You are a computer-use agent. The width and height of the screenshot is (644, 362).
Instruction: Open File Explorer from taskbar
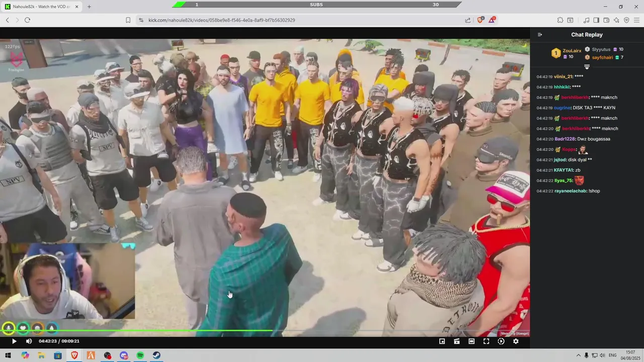pos(41,355)
